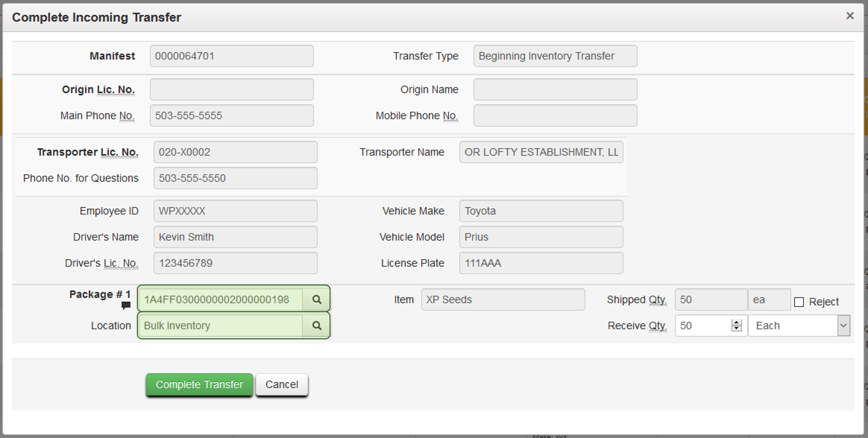This screenshot has width=868, height=438.
Task: Tick the Reject checkbox
Action: (x=799, y=302)
